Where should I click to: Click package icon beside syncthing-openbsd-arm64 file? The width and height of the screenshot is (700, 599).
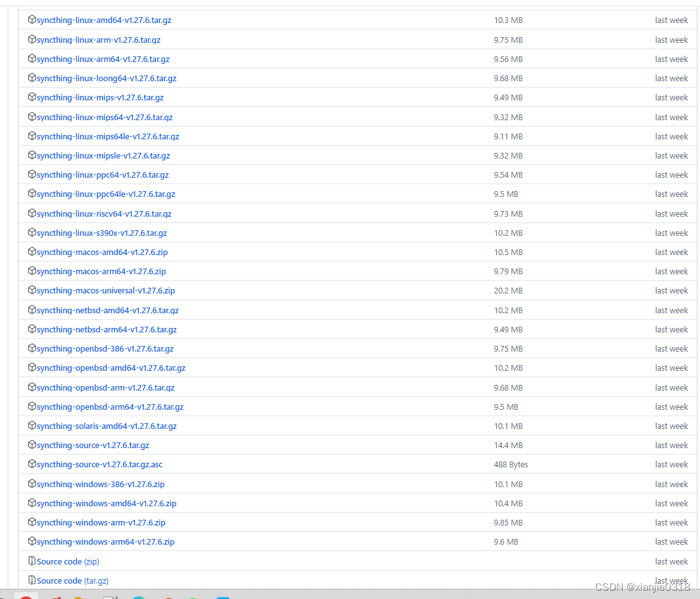click(x=32, y=406)
